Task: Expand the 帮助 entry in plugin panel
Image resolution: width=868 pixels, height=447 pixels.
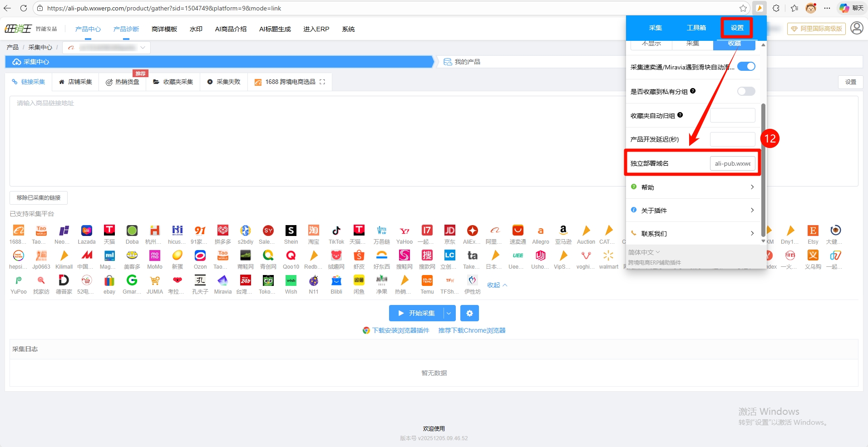Action: coord(692,187)
